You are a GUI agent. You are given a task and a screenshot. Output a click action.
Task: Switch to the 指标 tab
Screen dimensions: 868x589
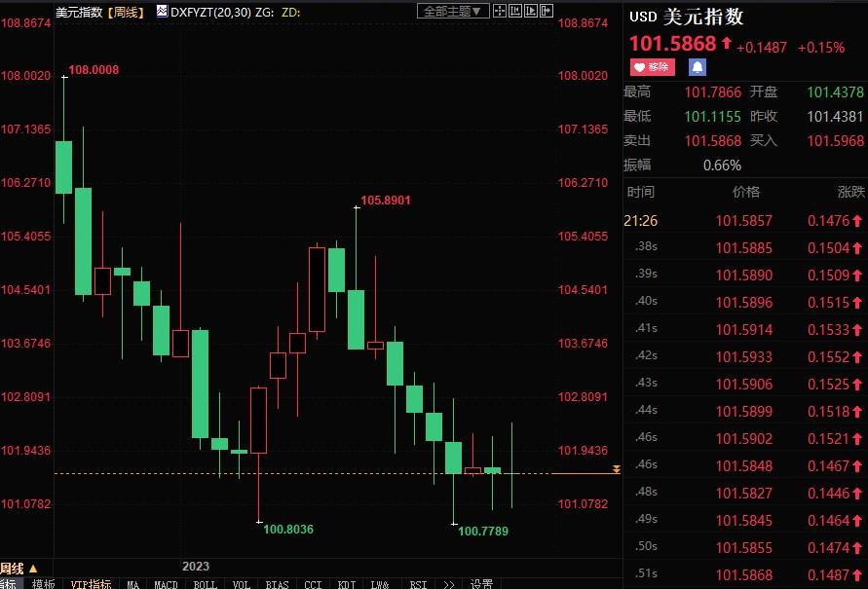9,584
